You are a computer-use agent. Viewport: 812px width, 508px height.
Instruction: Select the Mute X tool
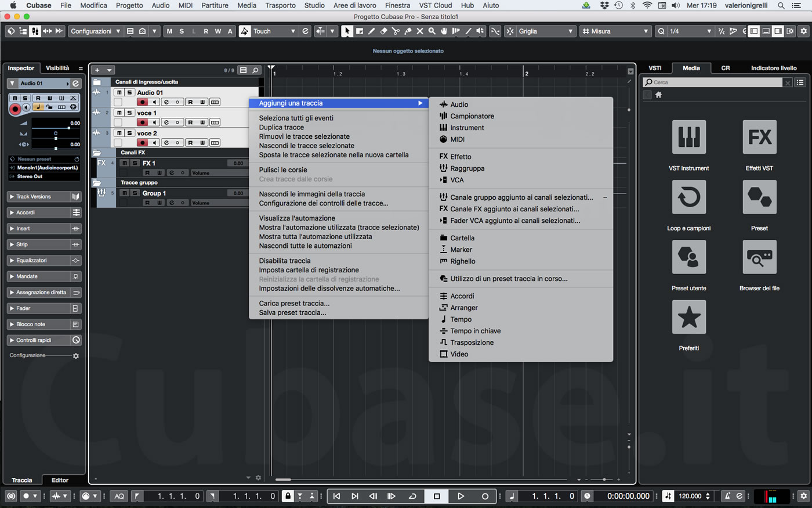point(420,31)
